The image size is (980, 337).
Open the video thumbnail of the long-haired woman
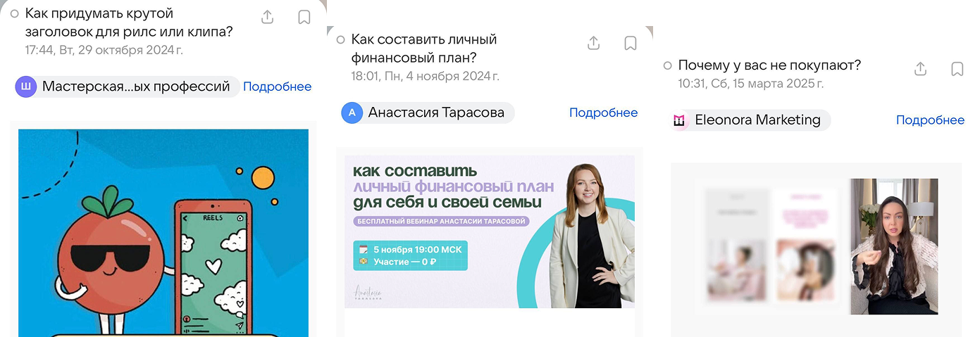tap(894, 246)
